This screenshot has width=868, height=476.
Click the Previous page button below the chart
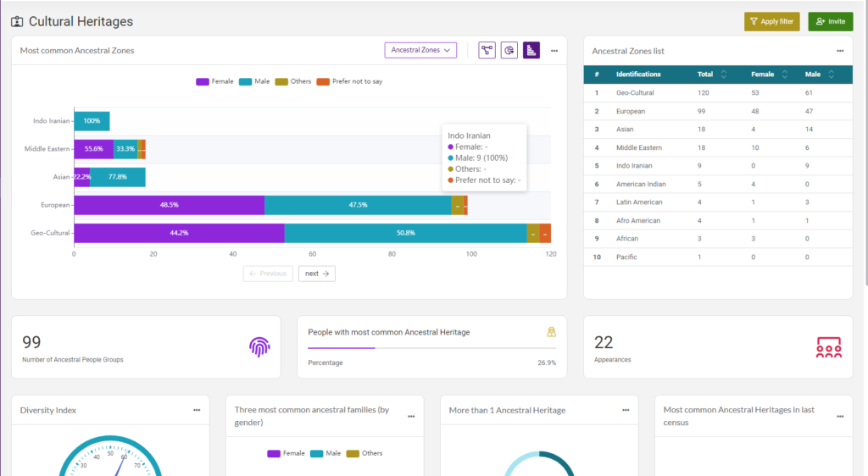[268, 274]
